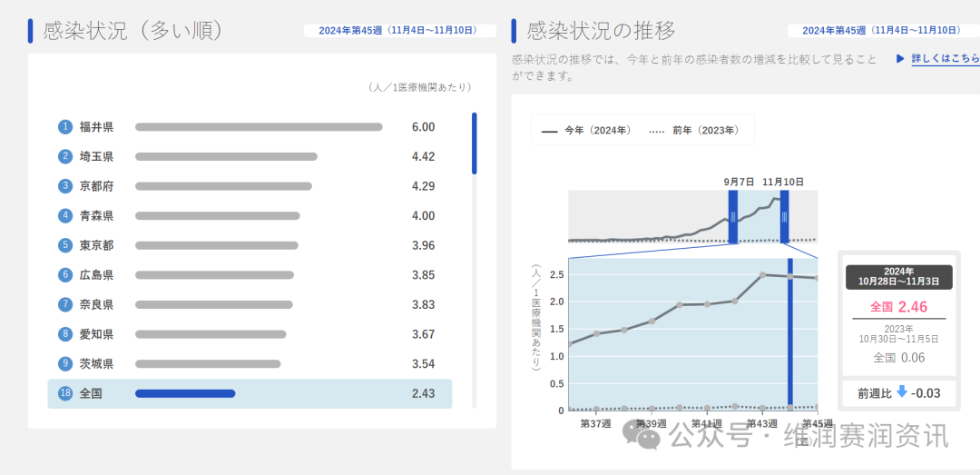Click the play arrow beside 詳しくはこちら
980x475 pixels.
tap(900, 58)
